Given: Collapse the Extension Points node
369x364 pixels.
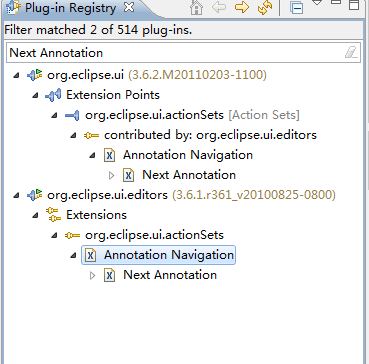Looking at the screenshot, I should point(35,95).
